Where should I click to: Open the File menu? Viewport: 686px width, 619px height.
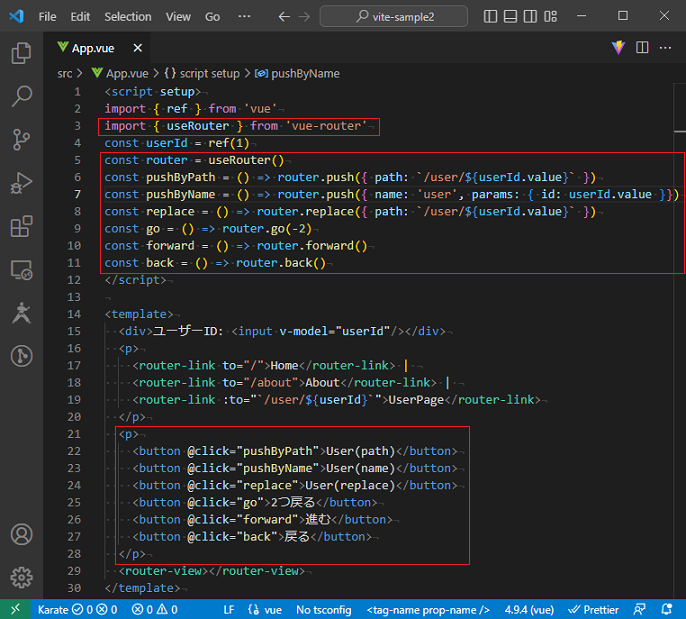point(47,17)
